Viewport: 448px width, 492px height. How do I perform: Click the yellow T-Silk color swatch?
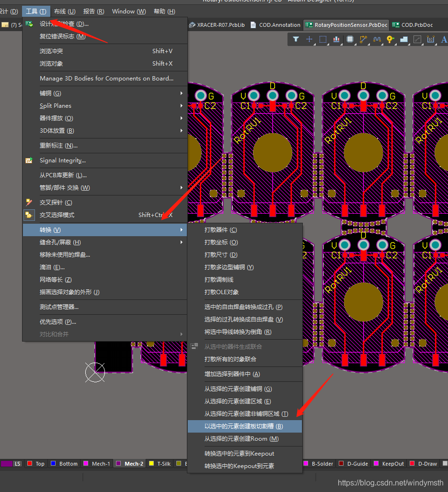151,463
